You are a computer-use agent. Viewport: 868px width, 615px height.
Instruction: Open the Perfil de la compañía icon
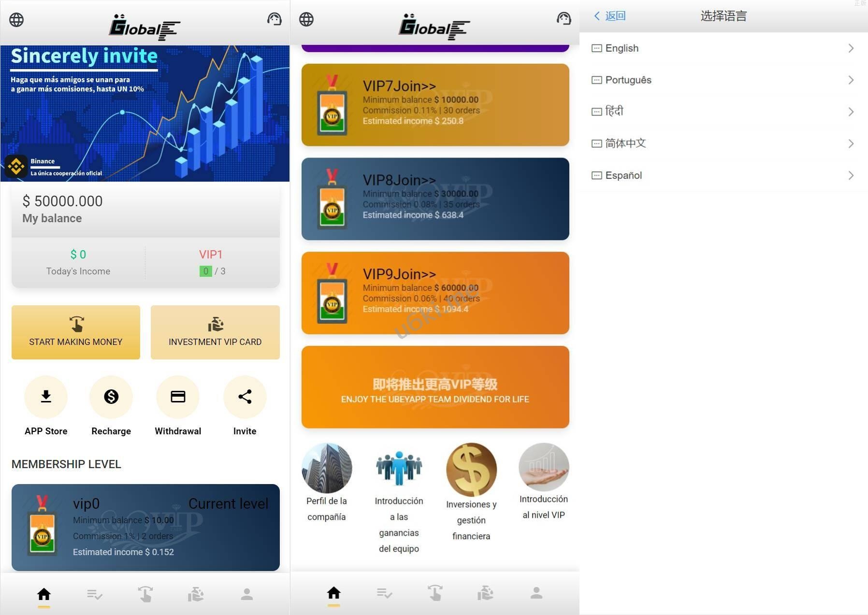pos(327,467)
